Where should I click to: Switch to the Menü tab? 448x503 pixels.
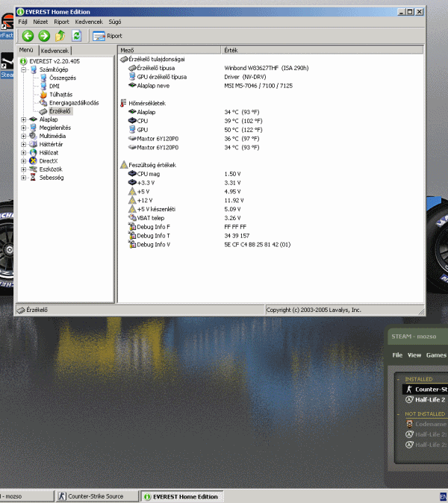(26, 50)
